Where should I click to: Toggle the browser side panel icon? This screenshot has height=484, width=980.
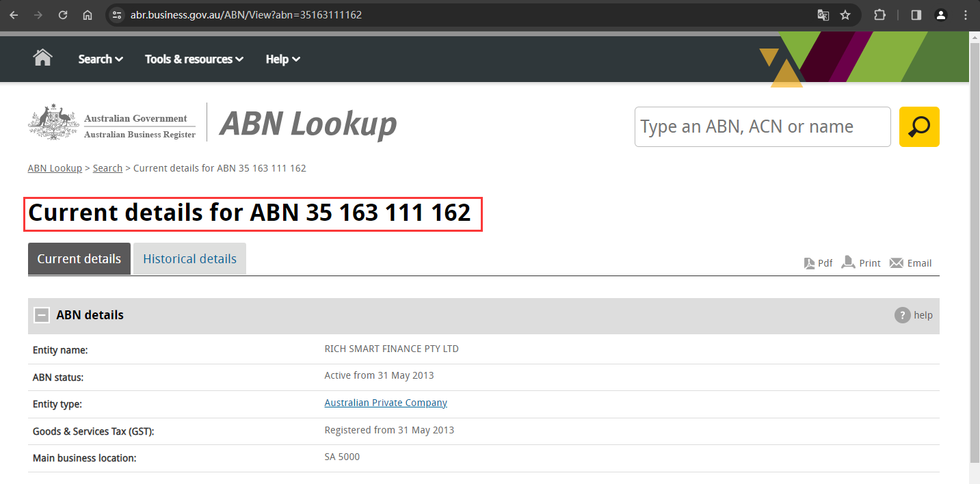916,15
